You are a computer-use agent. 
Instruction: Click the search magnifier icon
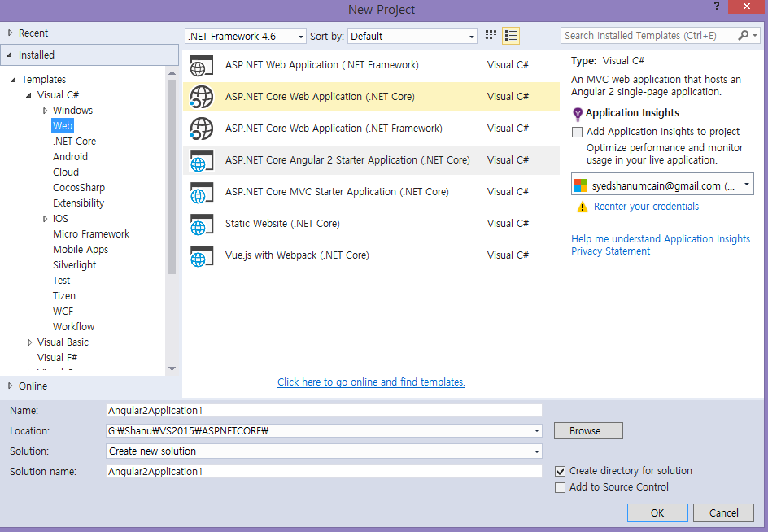point(743,35)
